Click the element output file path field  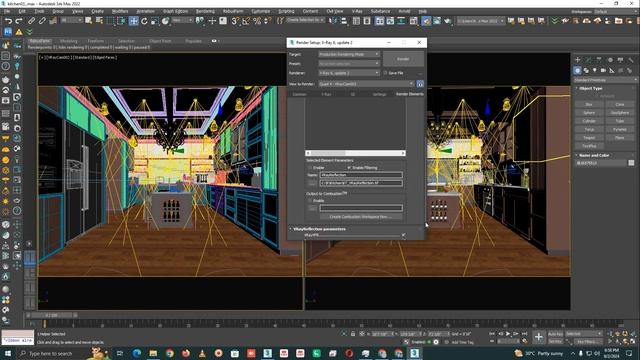tap(361, 183)
